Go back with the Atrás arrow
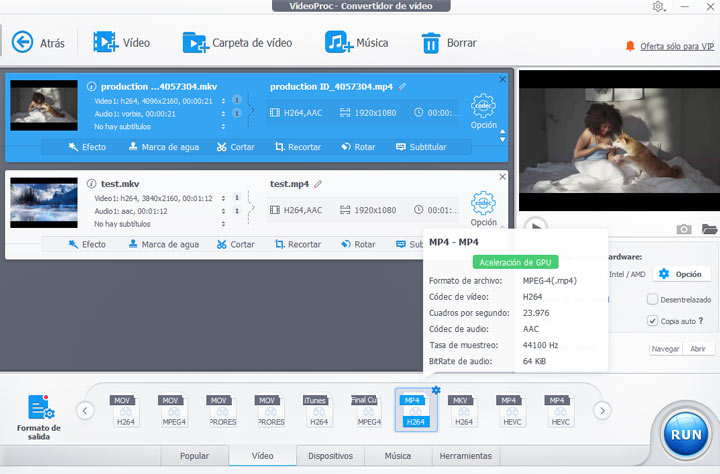720x474 pixels. (22, 42)
